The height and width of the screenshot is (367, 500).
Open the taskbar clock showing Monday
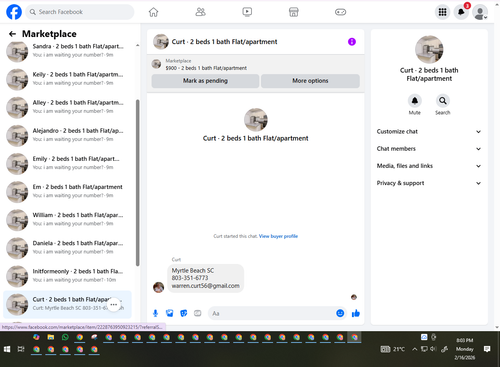465,349
